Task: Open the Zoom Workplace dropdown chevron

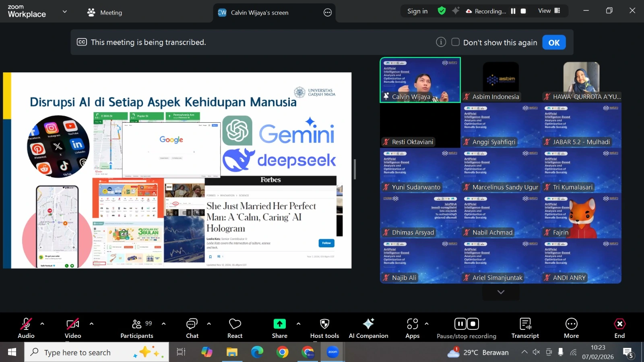Action: 65,12
